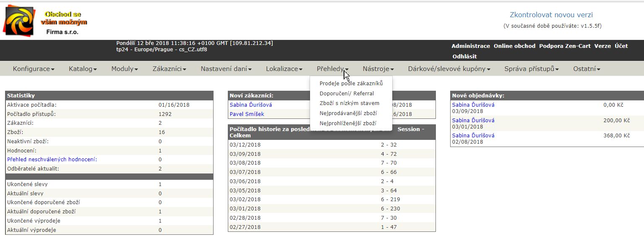
Task: Expand the Moduly menu
Action: [125, 69]
